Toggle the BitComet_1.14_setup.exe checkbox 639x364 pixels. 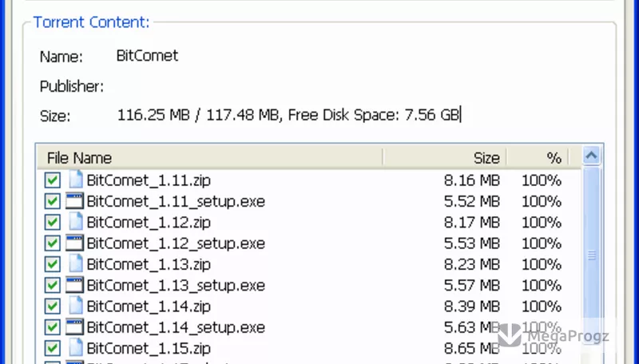pyautogui.click(x=53, y=327)
